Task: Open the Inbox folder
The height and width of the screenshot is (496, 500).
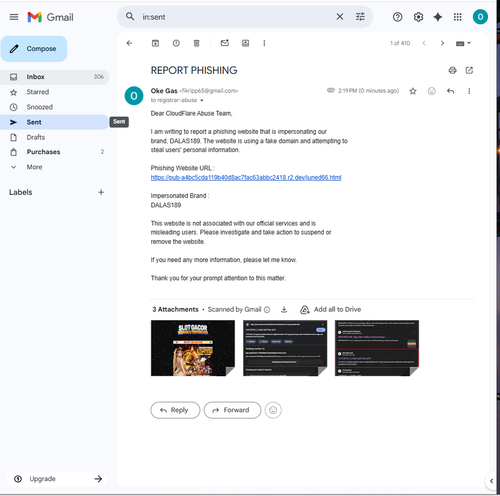Action: (x=55, y=77)
